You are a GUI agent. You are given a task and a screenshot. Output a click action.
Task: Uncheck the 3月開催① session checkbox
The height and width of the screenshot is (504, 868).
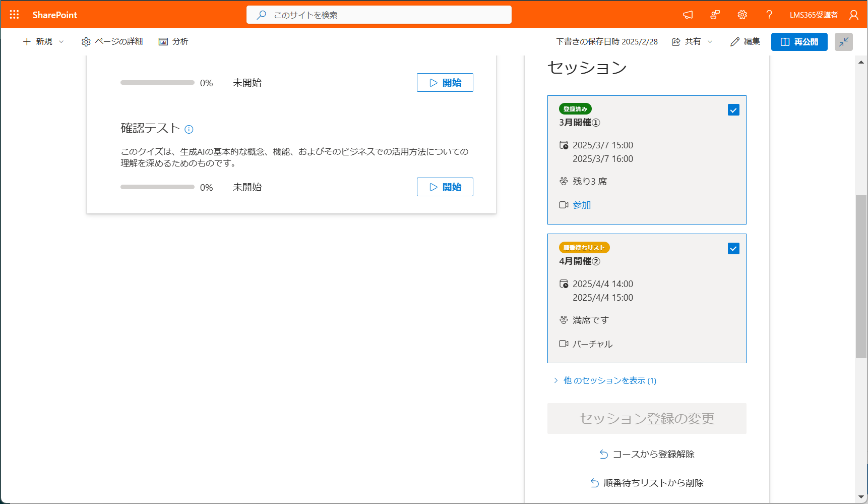click(733, 110)
